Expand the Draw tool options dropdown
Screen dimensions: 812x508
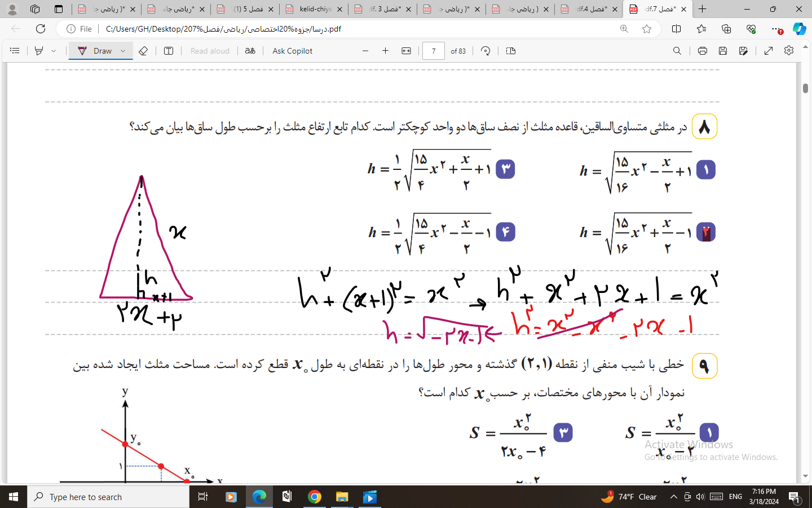(123, 51)
